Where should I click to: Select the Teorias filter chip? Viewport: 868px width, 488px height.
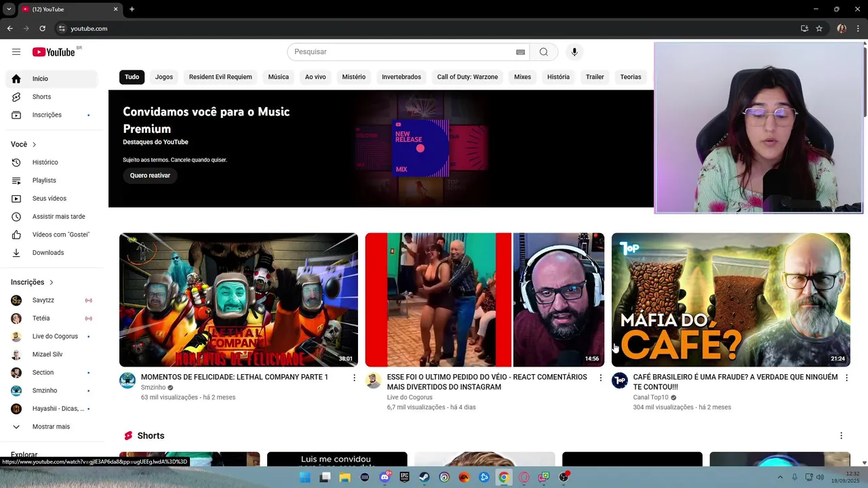630,77
